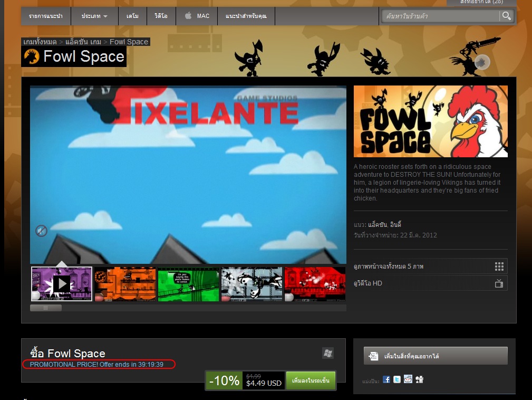Open the แนะนำสำหรับคุณ recommendations tab

coord(246,16)
